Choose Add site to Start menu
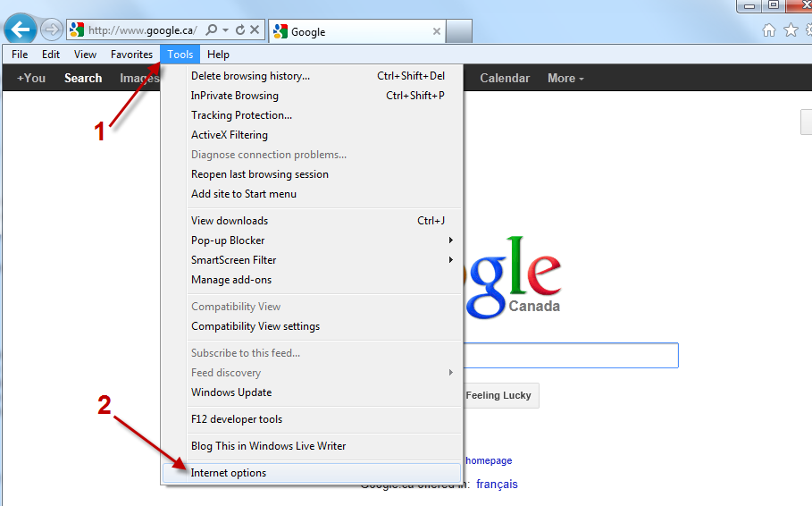The width and height of the screenshot is (812, 506). (x=312, y=194)
